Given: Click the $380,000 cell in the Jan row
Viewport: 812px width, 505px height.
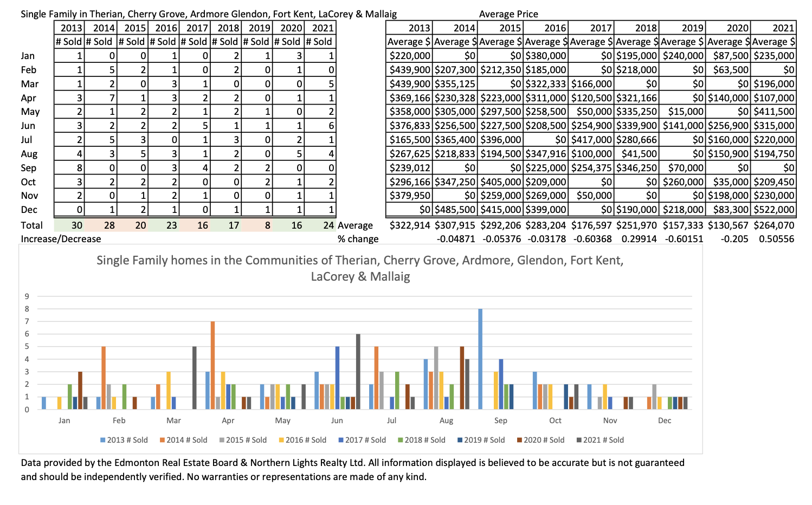Looking at the screenshot, I should click(545, 56).
